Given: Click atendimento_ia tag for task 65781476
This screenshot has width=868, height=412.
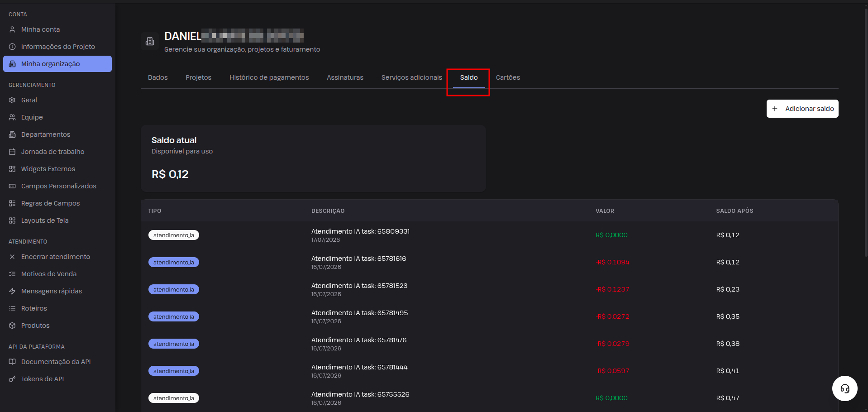Looking at the screenshot, I should tap(174, 344).
